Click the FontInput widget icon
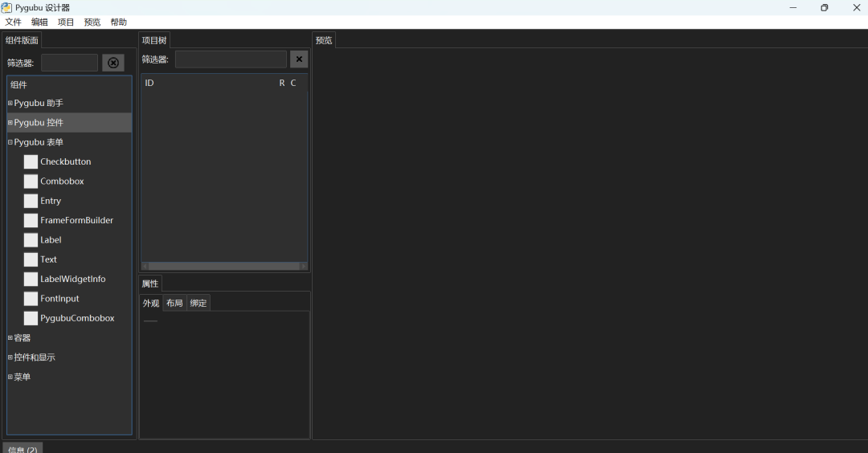Viewport: 868px width, 453px height. point(31,299)
